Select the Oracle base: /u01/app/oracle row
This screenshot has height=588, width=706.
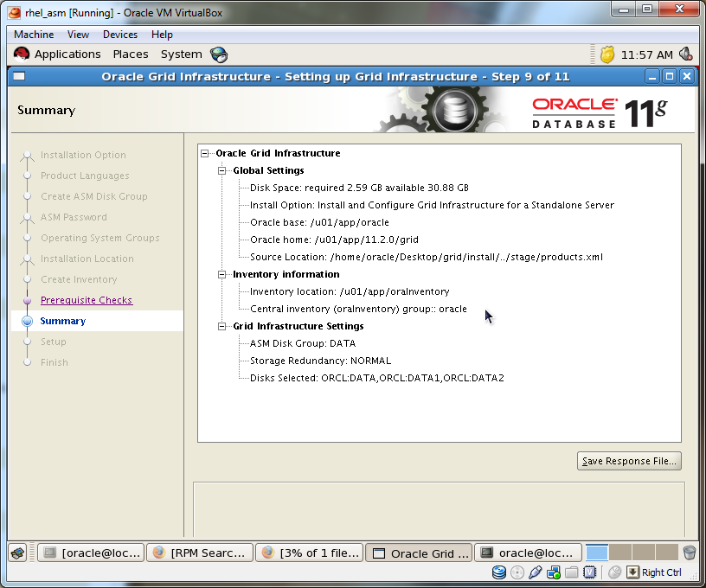coord(319,222)
